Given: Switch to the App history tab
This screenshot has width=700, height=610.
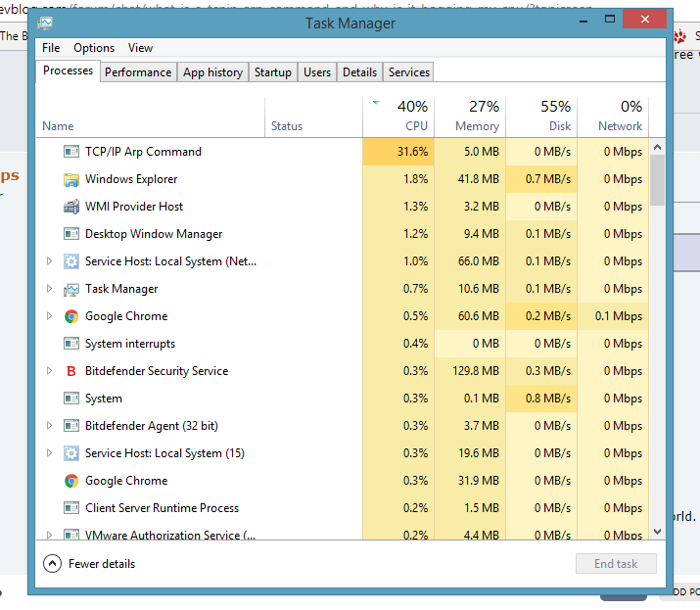Looking at the screenshot, I should pyautogui.click(x=213, y=72).
